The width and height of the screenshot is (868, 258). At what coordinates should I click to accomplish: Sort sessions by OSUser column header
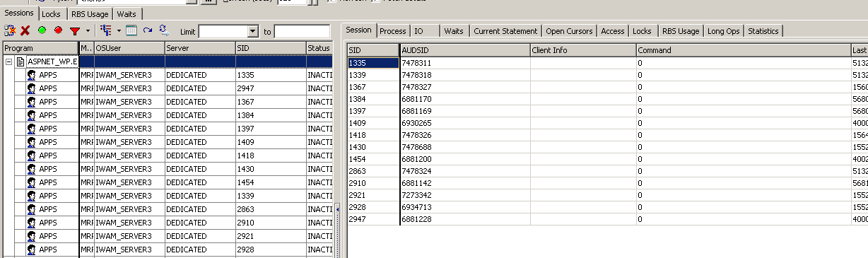[129, 48]
